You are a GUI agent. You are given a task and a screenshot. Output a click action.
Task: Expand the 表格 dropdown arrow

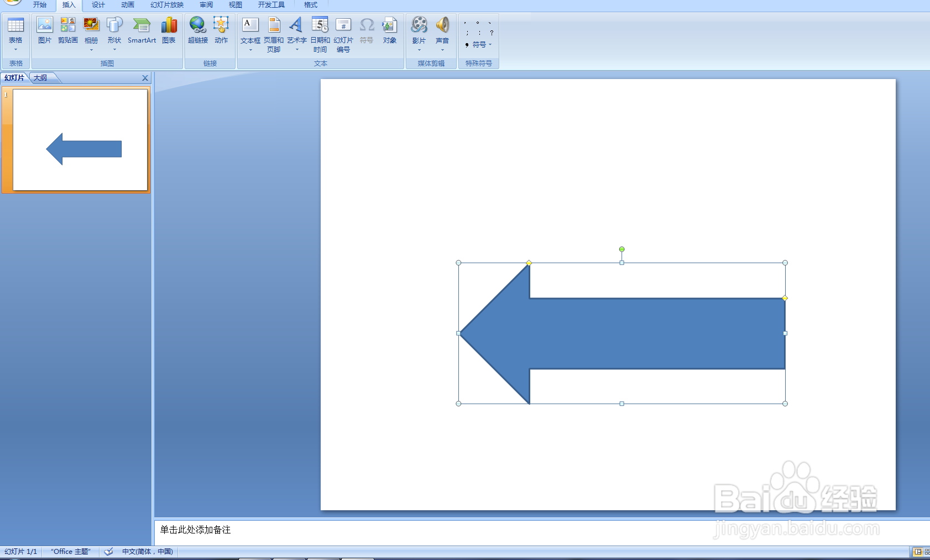(15, 50)
